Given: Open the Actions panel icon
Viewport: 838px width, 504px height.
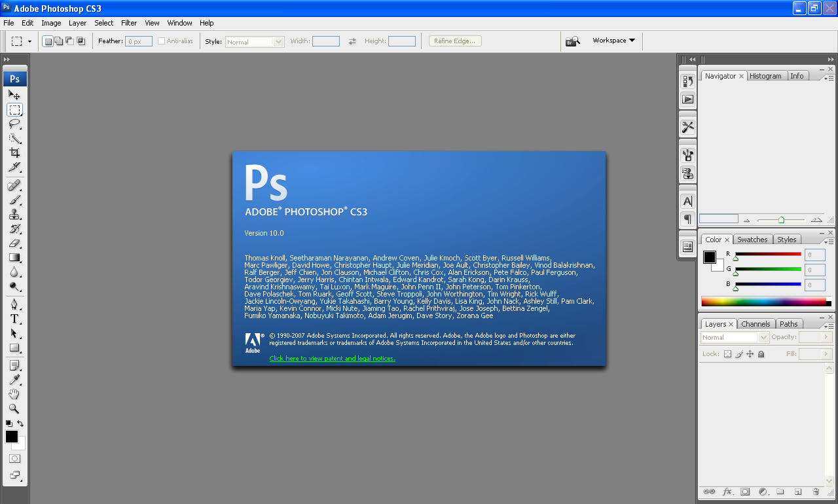Looking at the screenshot, I should pyautogui.click(x=687, y=99).
